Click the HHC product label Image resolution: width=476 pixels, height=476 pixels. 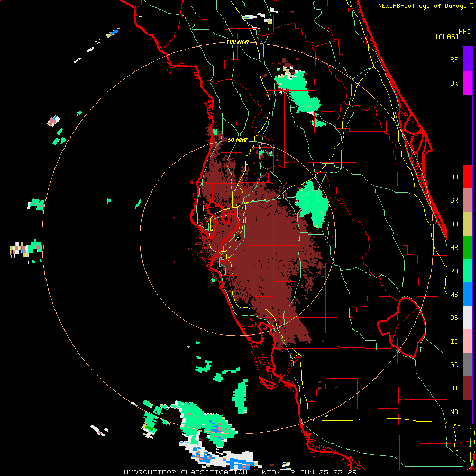coord(464,32)
